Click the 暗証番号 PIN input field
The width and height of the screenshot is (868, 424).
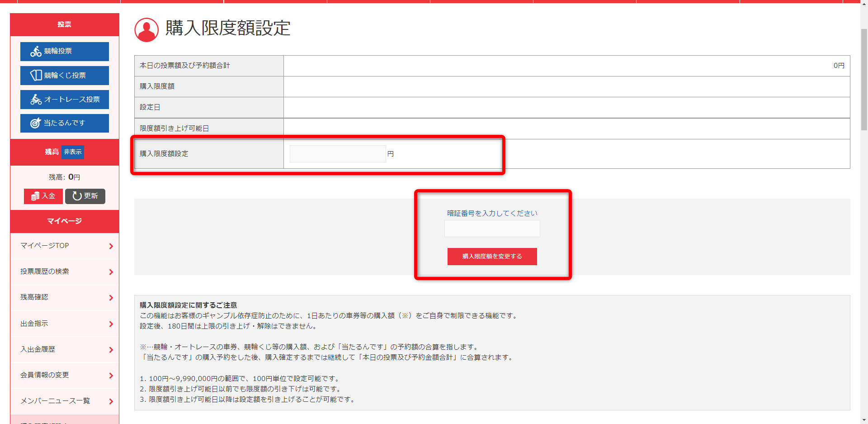[x=492, y=229]
